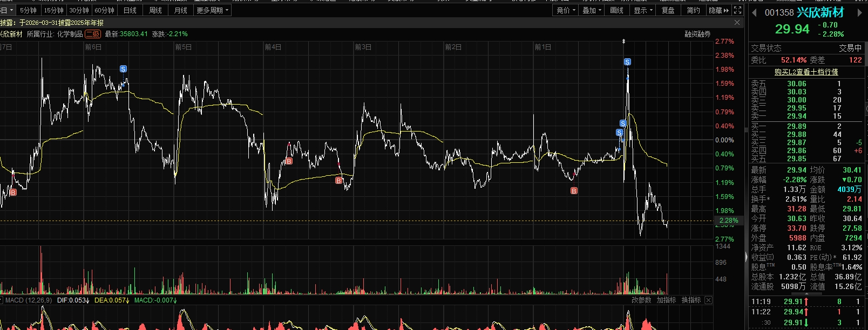Toggle the 复盘 replay mode
The image size is (868, 330).
(668, 10)
